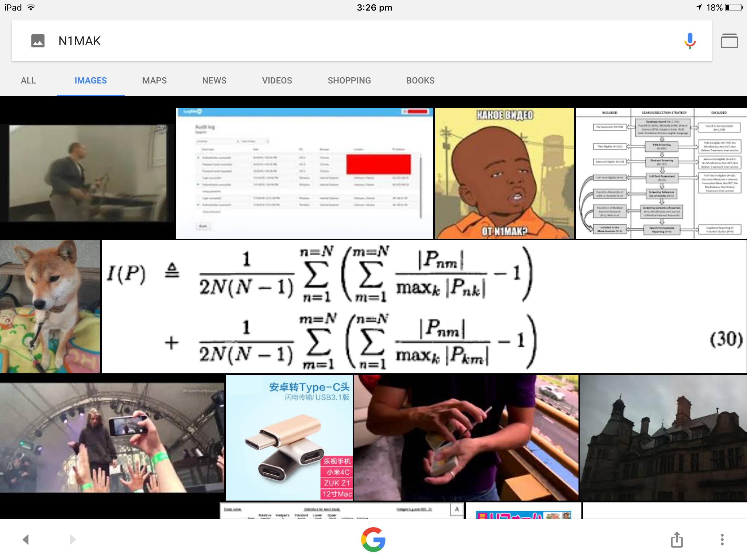Open the cartoon boy meme image
The width and height of the screenshot is (747, 560).
(x=504, y=173)
